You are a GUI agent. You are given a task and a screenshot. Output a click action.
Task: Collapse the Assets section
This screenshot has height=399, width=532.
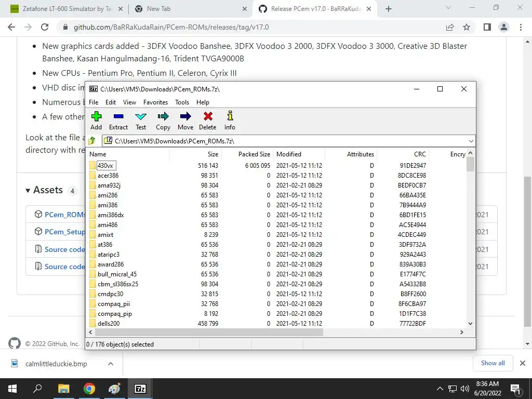28,190
